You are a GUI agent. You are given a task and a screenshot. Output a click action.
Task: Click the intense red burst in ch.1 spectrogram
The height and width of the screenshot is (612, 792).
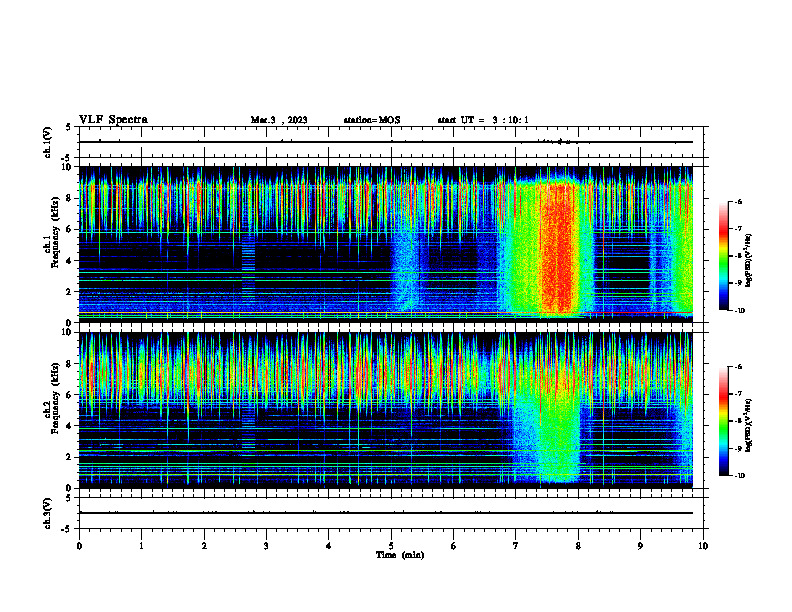[x=557, y=247]
